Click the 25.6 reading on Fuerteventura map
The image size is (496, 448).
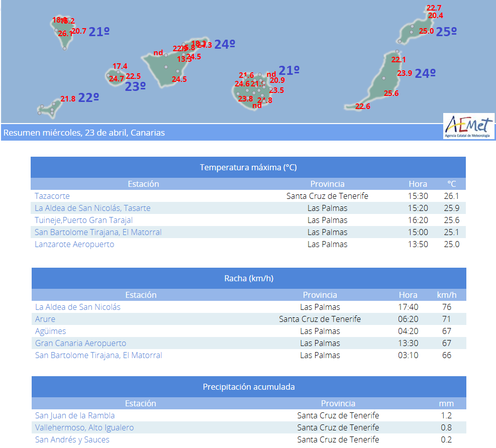[391, 93]
